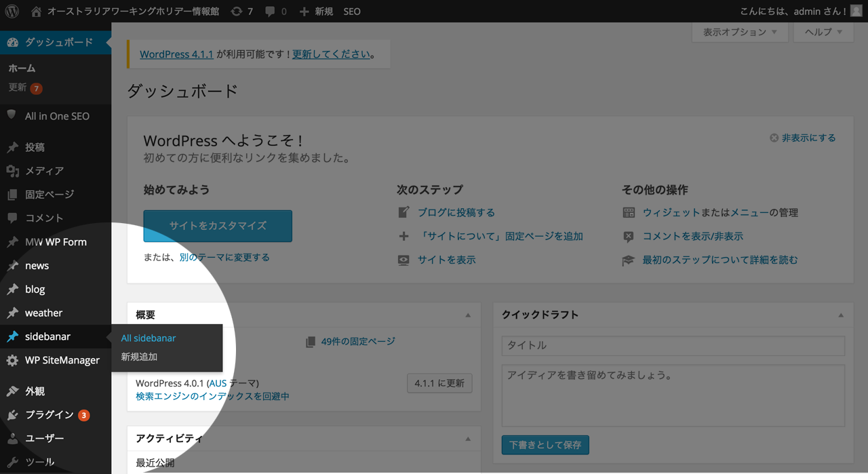Click the wrench icon next to ツール
The width and height of the screenshot is (868, 474).
12,462
